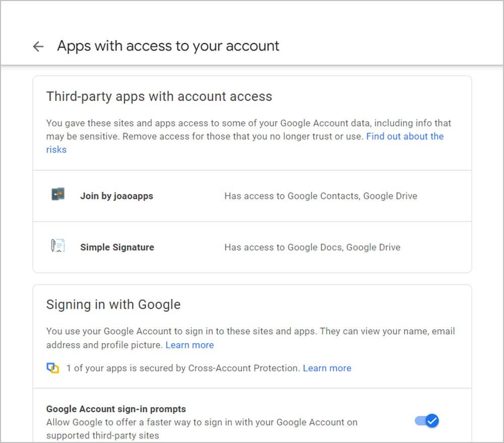Open Learn more after profile picture text
The width and height of the screenshot is (504, 443).
click(190, 345)
